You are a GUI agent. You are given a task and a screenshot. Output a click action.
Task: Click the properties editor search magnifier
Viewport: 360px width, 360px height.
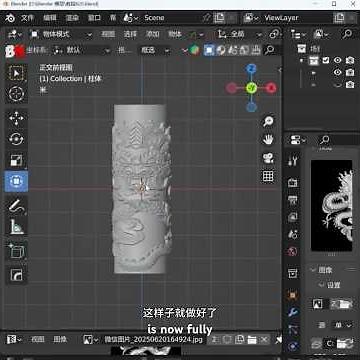coord(324,140)
